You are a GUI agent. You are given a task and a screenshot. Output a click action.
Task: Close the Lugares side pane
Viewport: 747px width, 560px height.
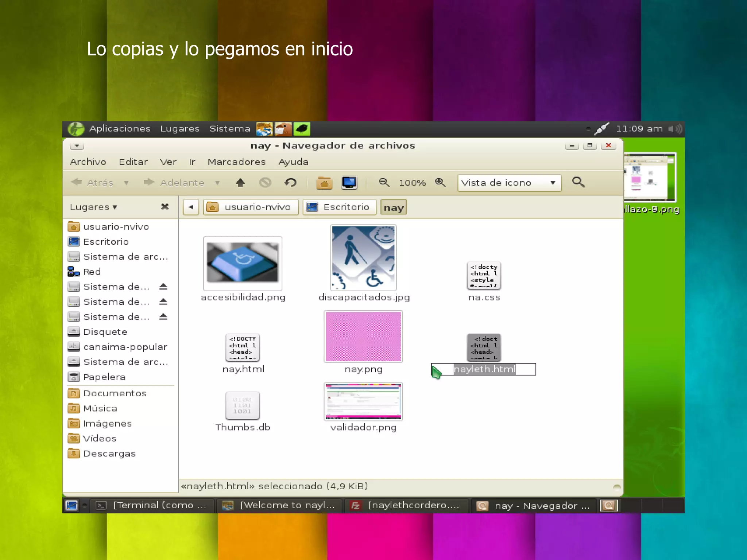tap(165, 207)
